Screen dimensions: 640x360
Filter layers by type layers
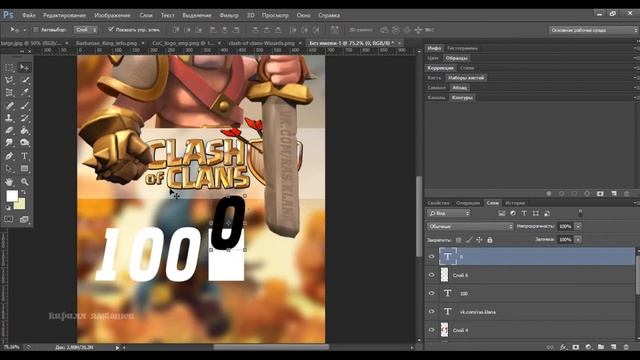(x=524, y=213)
